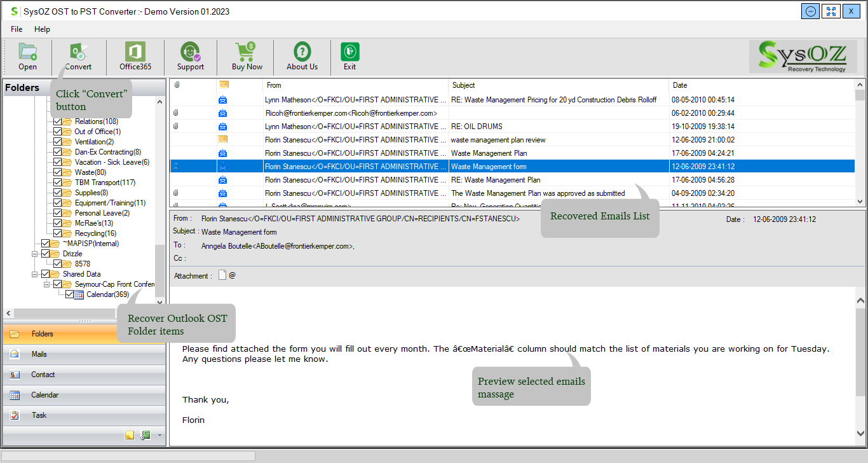Switch to the Mails pane button
This screenshot has height=463, width=868.
[84, 354]
